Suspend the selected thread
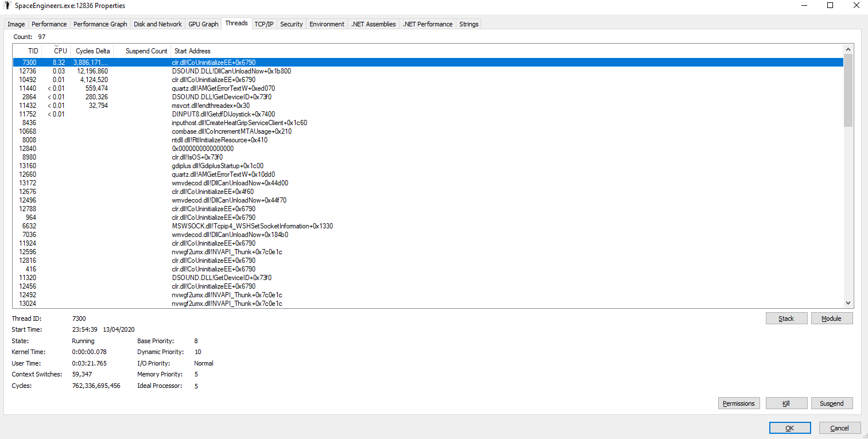 831,403
